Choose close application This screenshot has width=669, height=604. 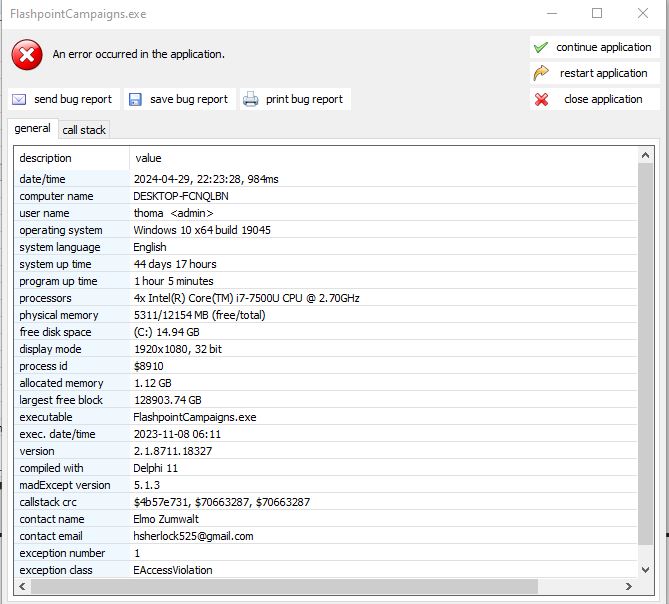(595, 99)
